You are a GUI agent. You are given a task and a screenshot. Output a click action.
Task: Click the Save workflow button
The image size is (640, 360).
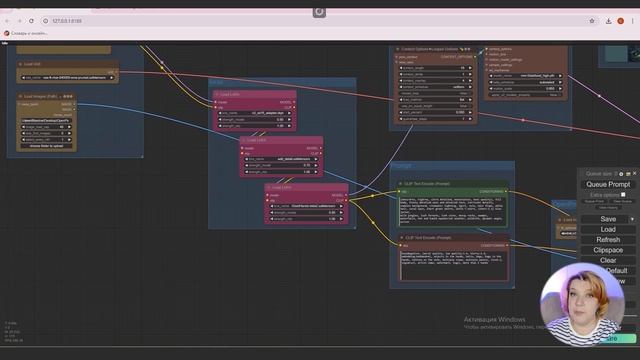tap(605, 220)
